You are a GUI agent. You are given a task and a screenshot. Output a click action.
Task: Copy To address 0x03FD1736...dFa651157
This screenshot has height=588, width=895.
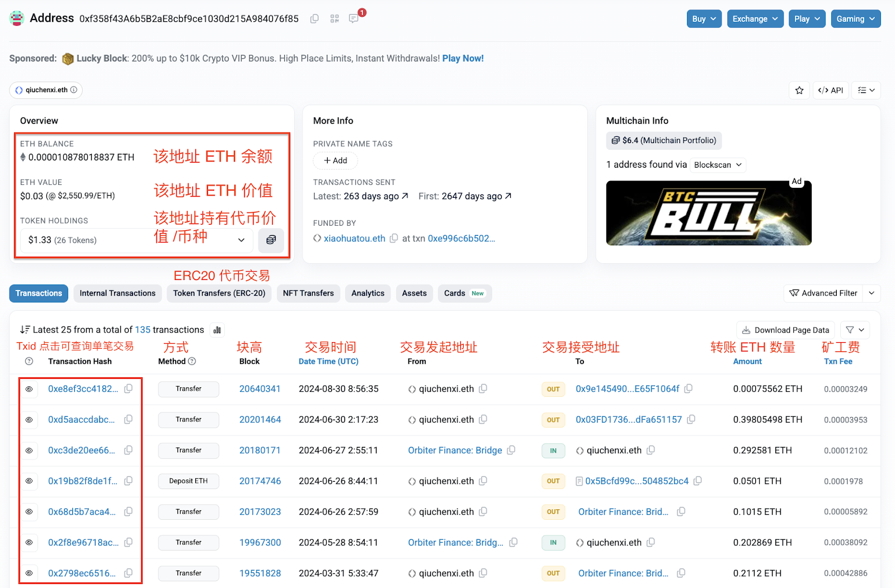tap(691, 419)
